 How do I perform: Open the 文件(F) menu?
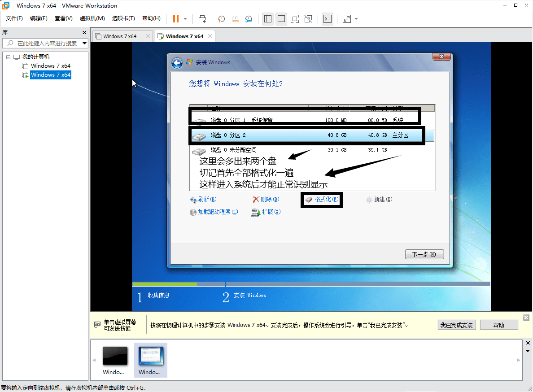pyautogui.click(x=14, y=18)
